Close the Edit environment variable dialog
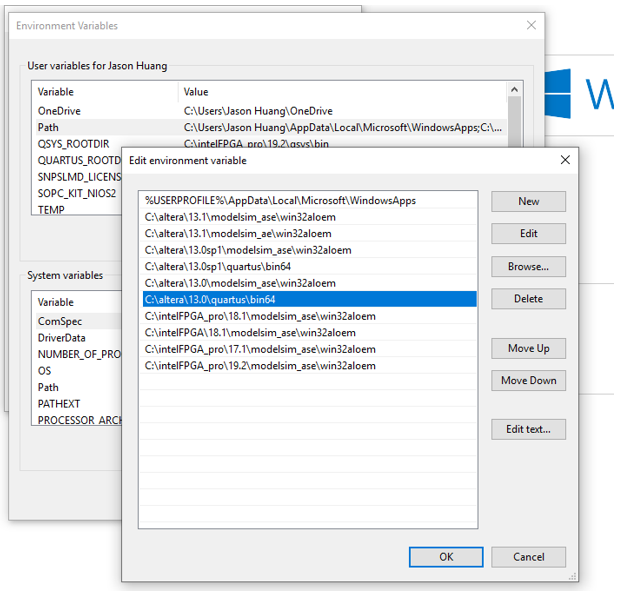The width and height of the screenshot is (620, 592). pos(565,160)
